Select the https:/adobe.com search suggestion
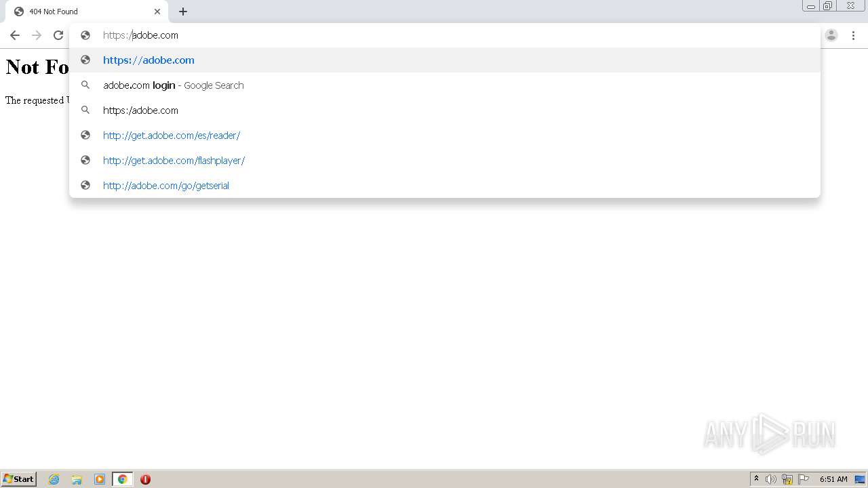Image resolution: width=868 pixels, height=488 pixels. (x=445, y=110)
